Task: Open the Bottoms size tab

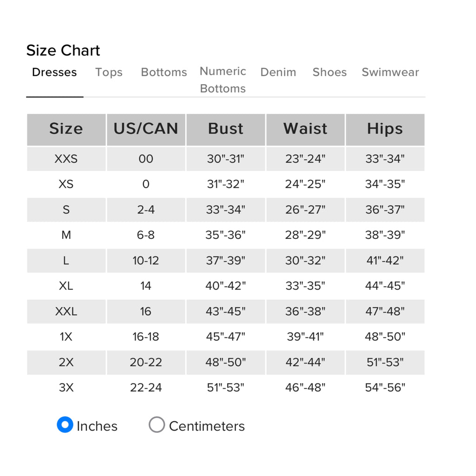Action: (164, 72)
